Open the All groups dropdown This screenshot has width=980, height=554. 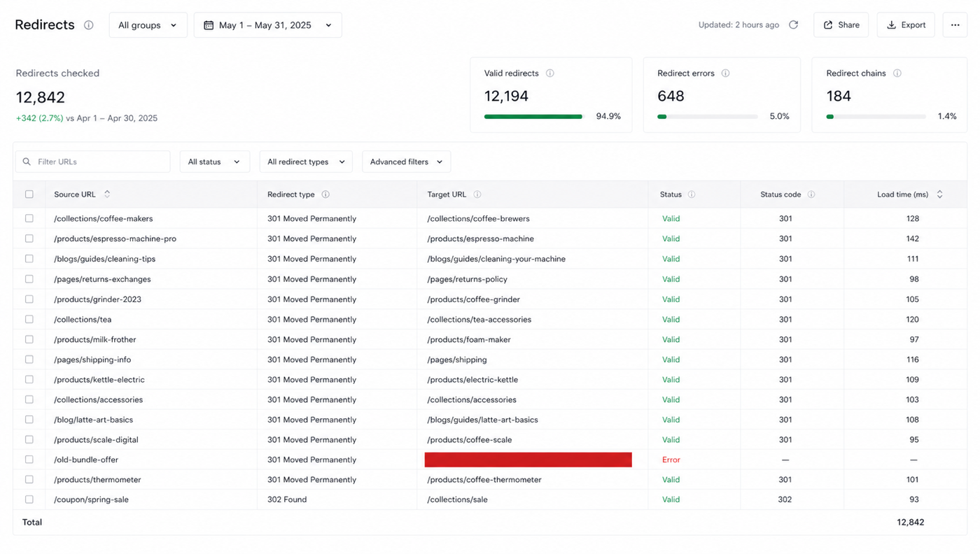point(148,25)
